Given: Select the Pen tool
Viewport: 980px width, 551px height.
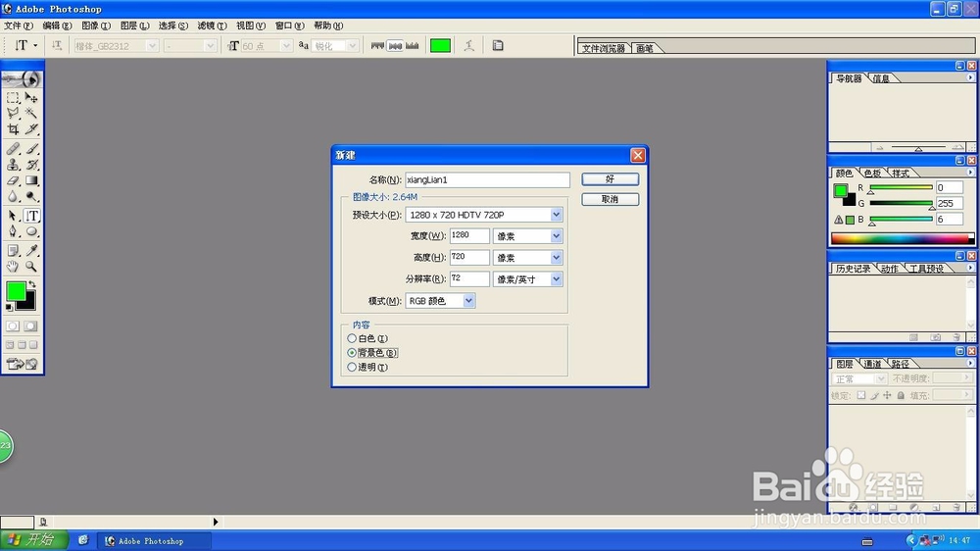Looking at the screenshot, I should (13, 231).
